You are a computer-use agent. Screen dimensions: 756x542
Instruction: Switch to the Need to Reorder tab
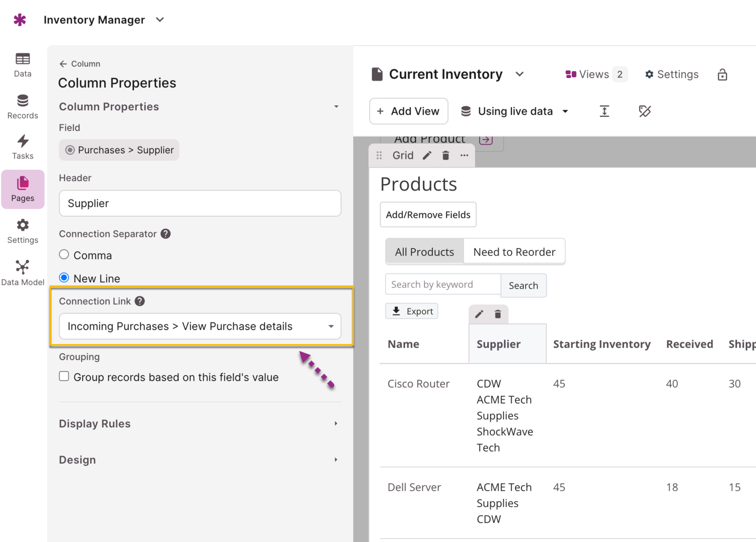click(x=514, y=252)
